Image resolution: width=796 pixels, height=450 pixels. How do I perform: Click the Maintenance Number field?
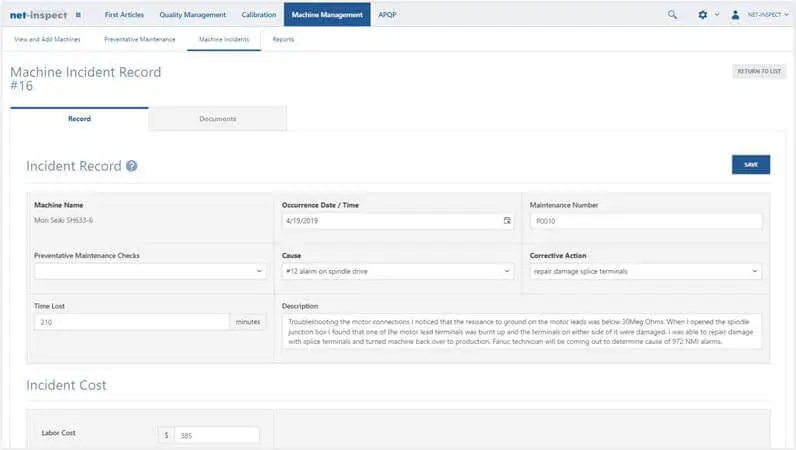tap(645, 221)
